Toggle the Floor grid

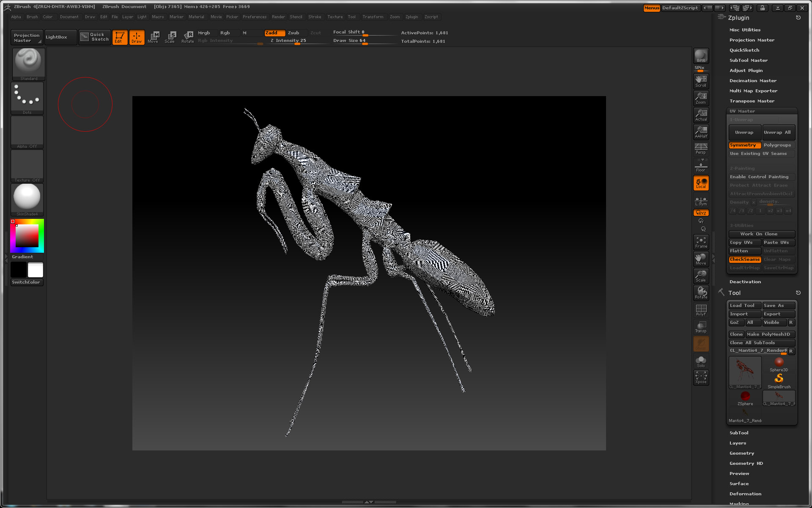click(x=701, y=166)
